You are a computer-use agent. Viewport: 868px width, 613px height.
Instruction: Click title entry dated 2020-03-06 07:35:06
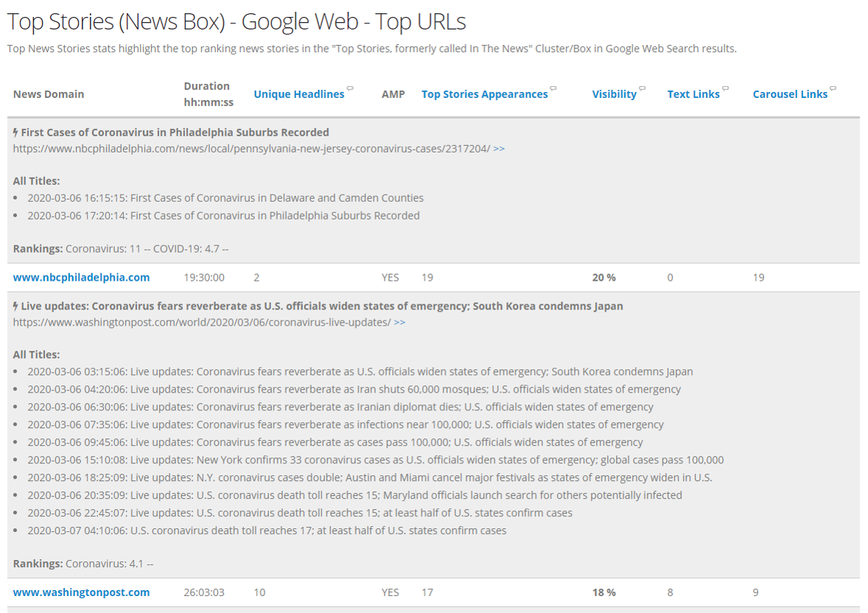346,424
